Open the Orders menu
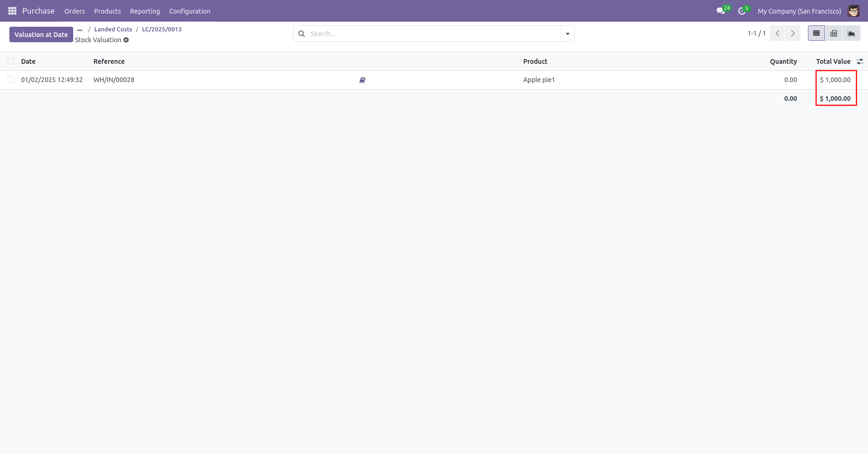The image size is (868, 454). (75, 11)
